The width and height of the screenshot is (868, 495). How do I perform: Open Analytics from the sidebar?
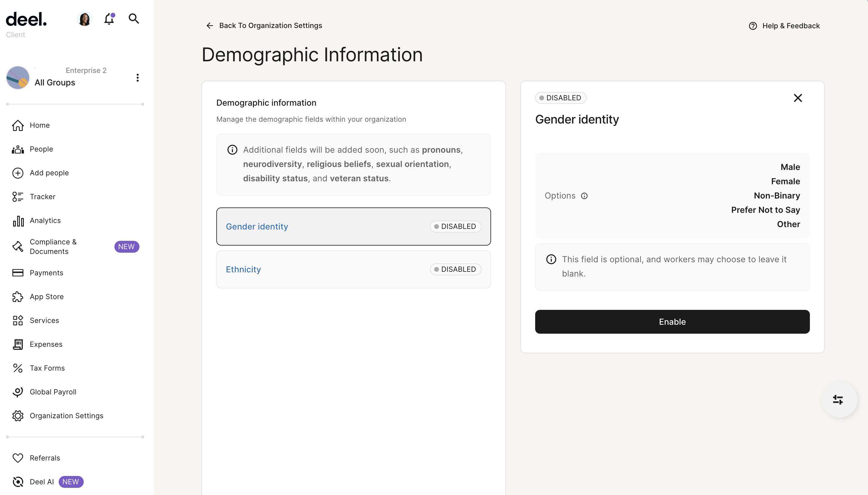click(45, 220)
